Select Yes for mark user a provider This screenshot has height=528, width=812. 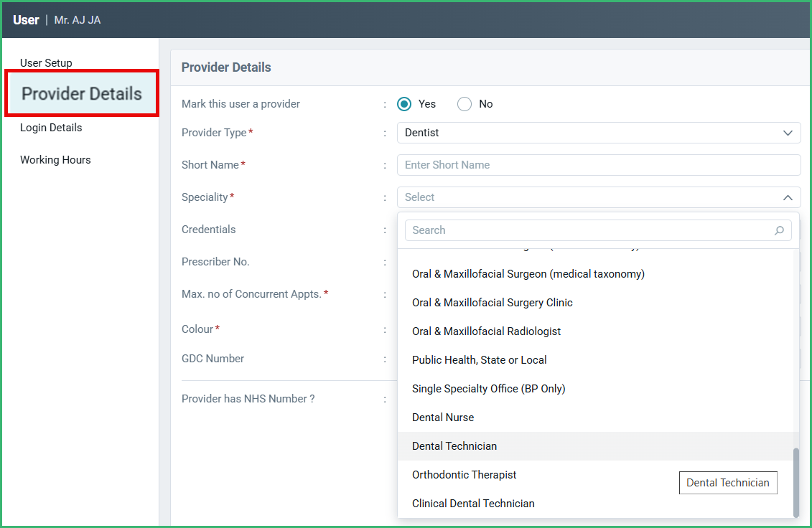404,104
